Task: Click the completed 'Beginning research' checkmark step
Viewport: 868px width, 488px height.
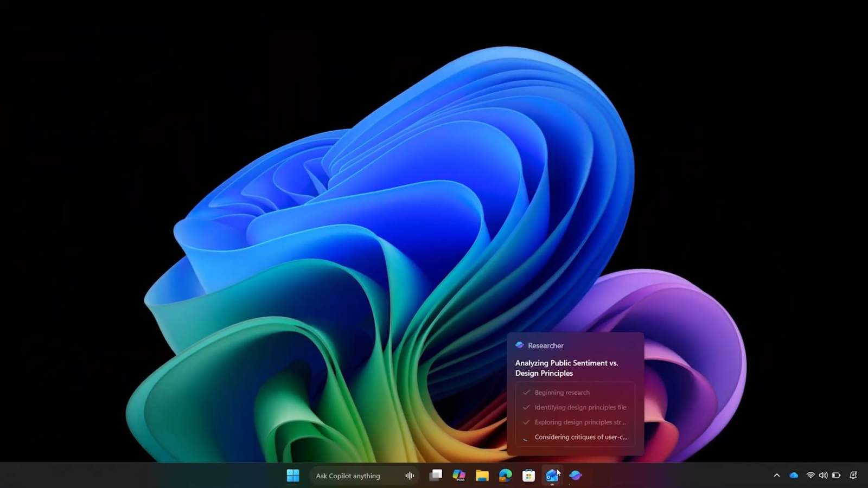Action: point(561,392)
